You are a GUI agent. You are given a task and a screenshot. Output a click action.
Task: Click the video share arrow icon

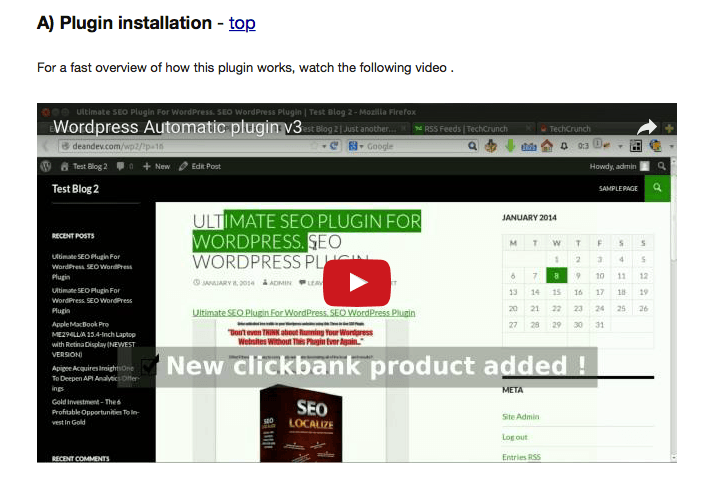[x=646, y=128]
